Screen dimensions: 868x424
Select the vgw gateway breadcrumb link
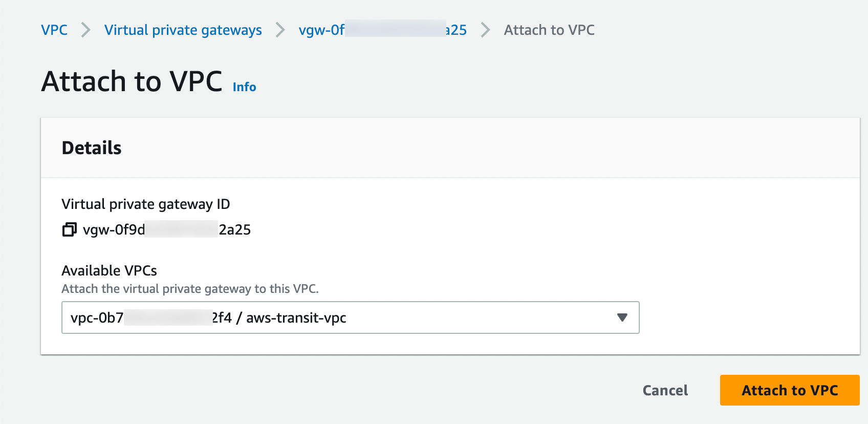click(x=383, y=30)
